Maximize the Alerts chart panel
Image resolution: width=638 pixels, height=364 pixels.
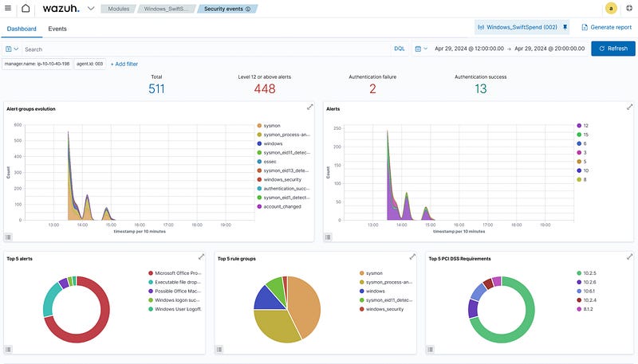click(629, 107)
